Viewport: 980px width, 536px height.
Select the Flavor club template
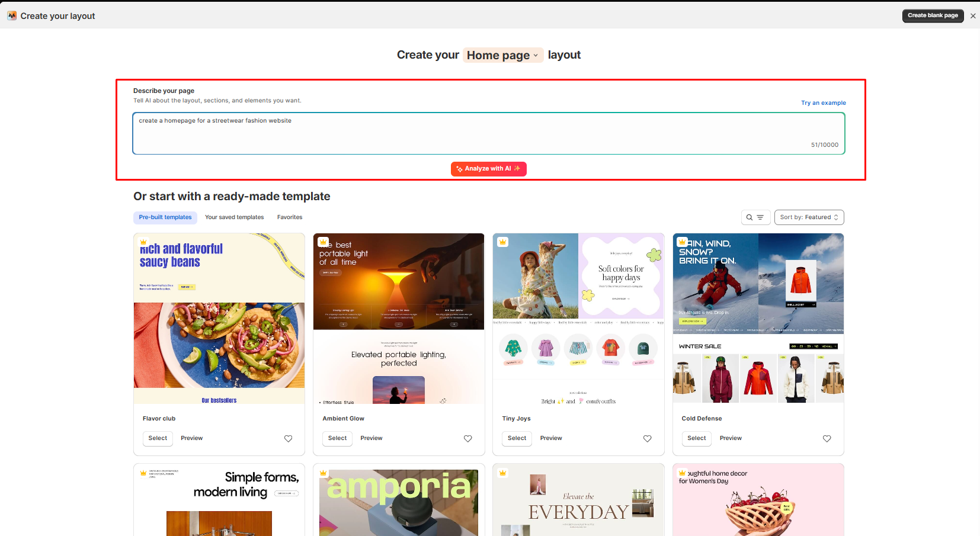click(158, 438)
